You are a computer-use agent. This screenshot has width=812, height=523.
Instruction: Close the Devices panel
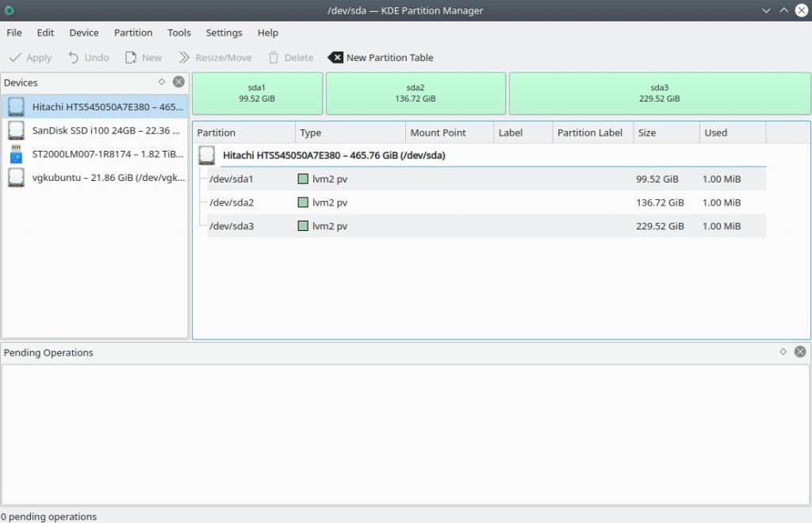(x=178, y=82)
